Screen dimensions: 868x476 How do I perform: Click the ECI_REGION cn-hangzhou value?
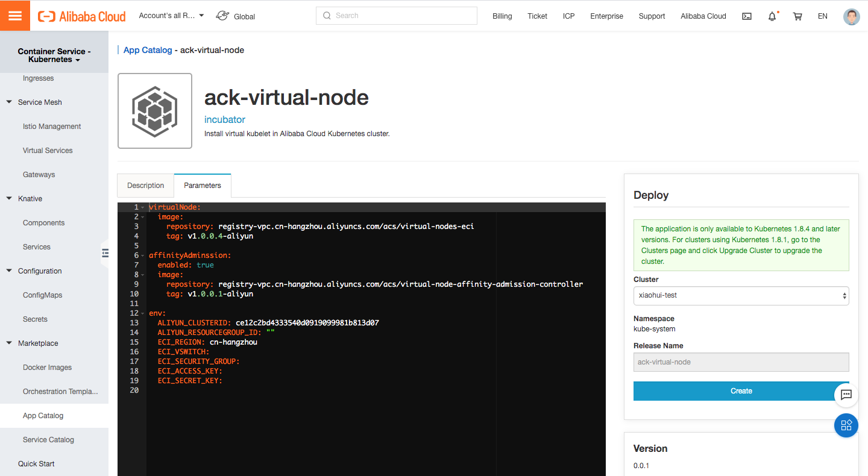pos(233,342)
